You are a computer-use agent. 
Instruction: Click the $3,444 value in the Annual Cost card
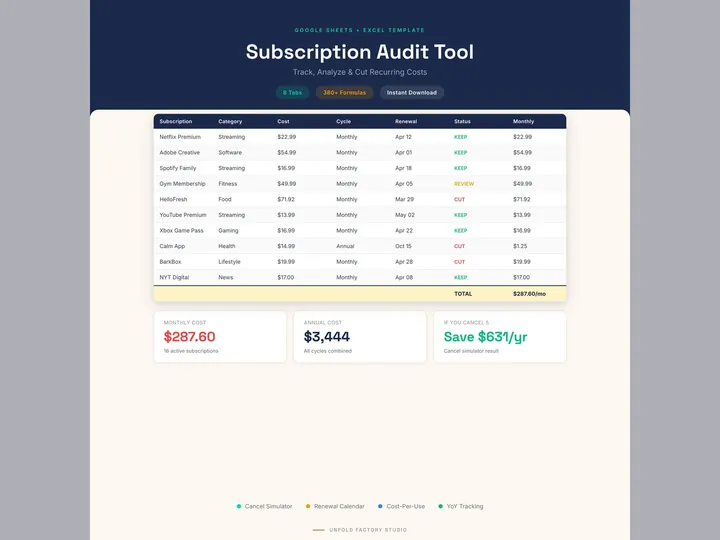click(326, 337)
